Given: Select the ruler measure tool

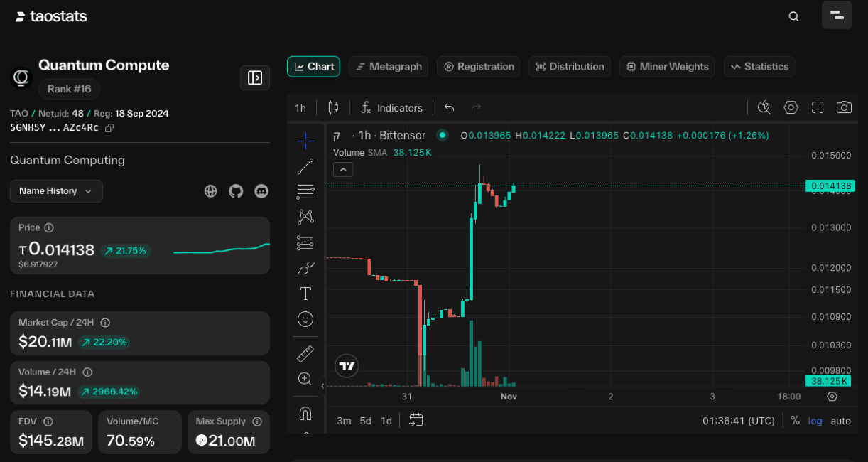Looking at the screenshot, I should 305,353.
